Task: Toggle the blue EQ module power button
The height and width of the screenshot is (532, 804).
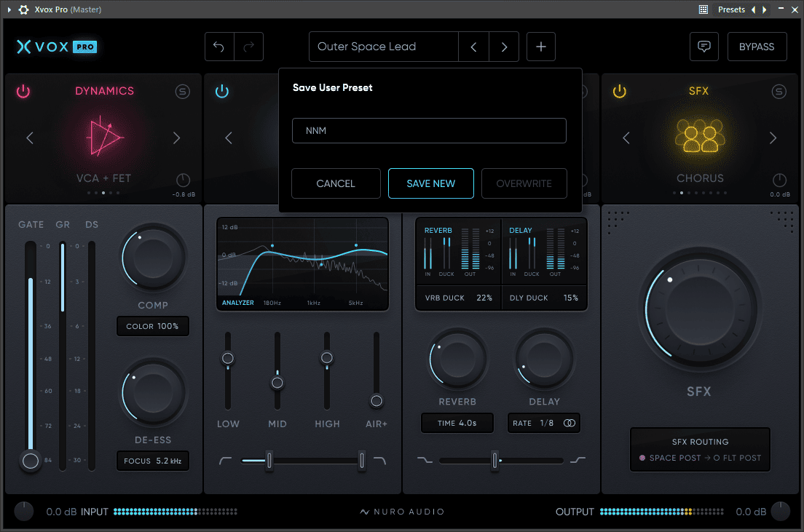Action: (222, 91)
